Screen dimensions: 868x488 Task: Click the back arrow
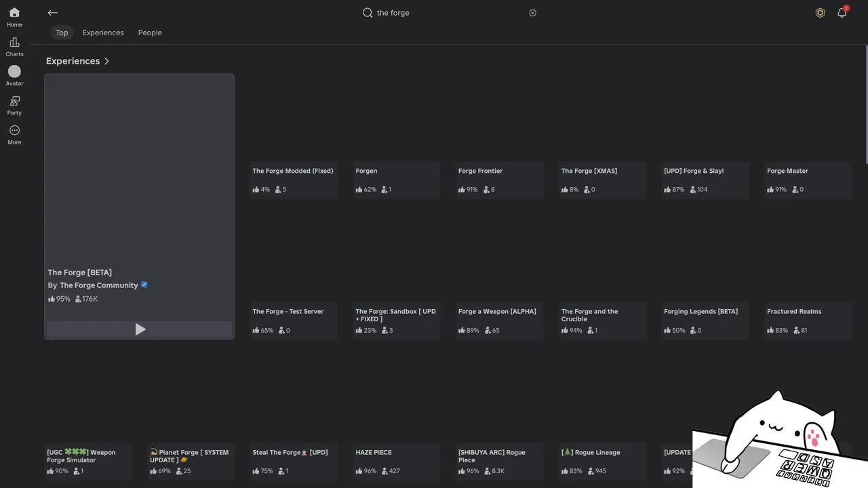pyautogui.click(x=53, y=13)
